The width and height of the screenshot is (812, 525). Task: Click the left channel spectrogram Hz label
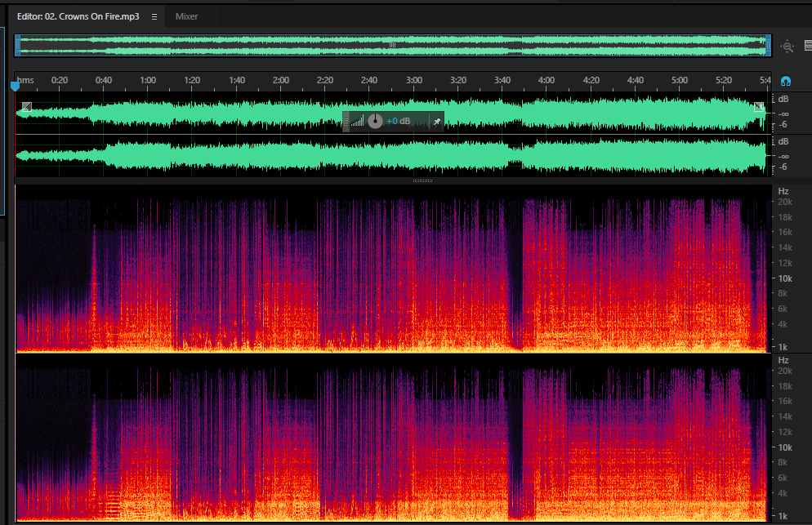coord(783,191)
